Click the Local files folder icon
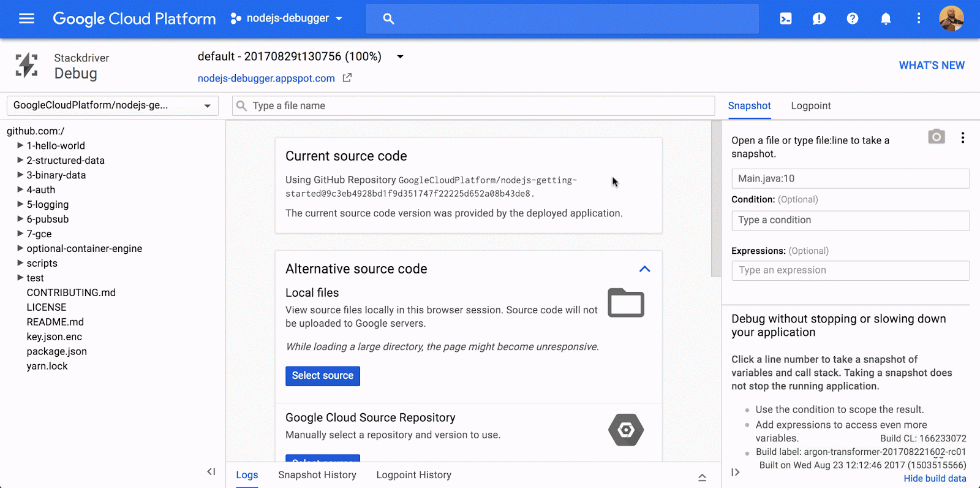This screenshot has width=980, height=488. (x=626, y=303)
